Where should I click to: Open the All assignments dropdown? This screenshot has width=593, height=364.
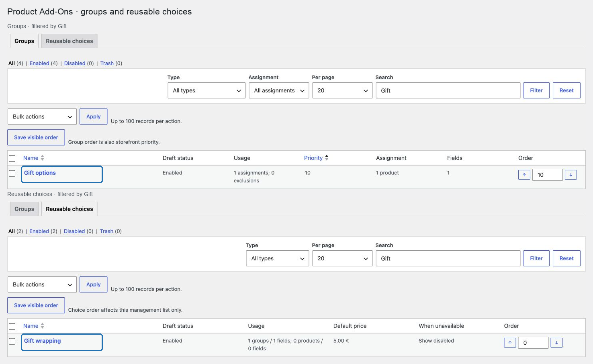[x=279, y=90]
